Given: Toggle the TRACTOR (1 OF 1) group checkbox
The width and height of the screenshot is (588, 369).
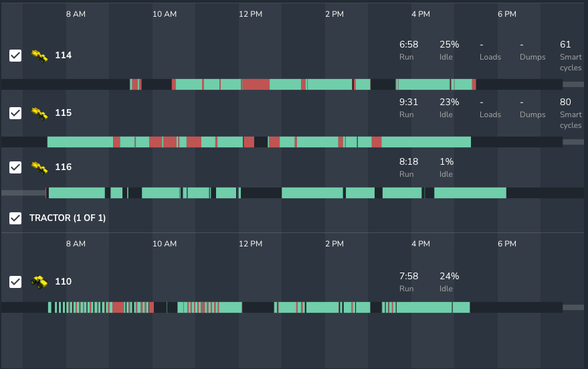Looking at the screenshot, I should [x=15, y=218].
